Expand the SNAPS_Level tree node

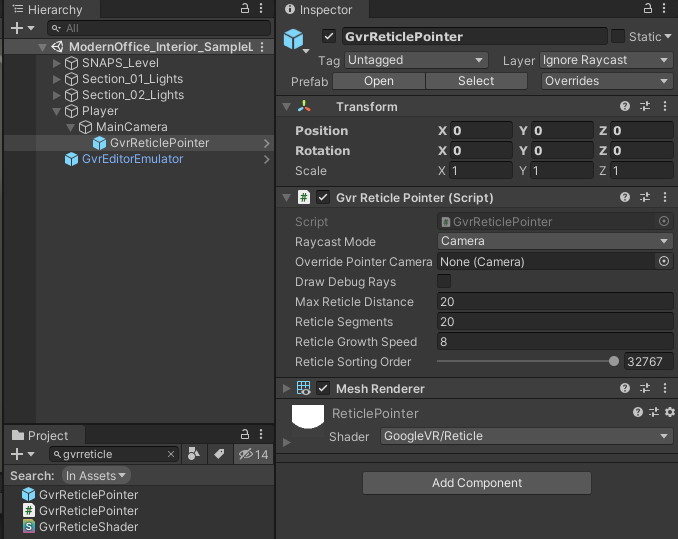click(x=56, y=63)
